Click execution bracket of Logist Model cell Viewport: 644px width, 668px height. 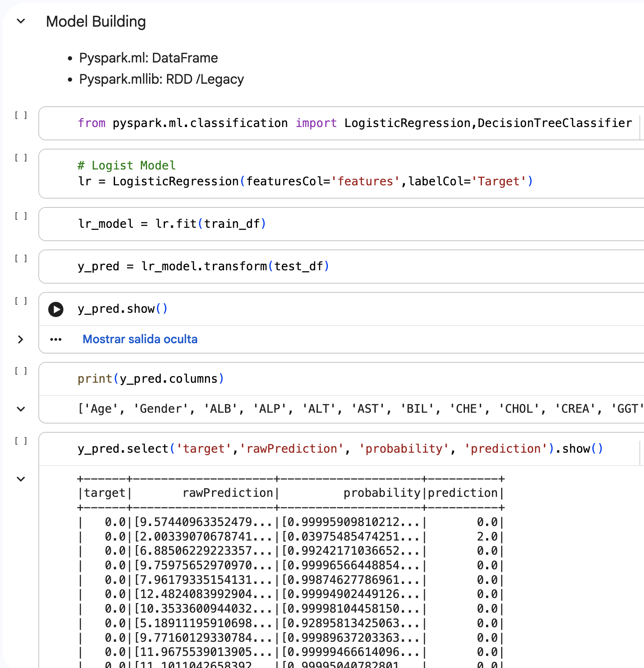coord(21,157)
